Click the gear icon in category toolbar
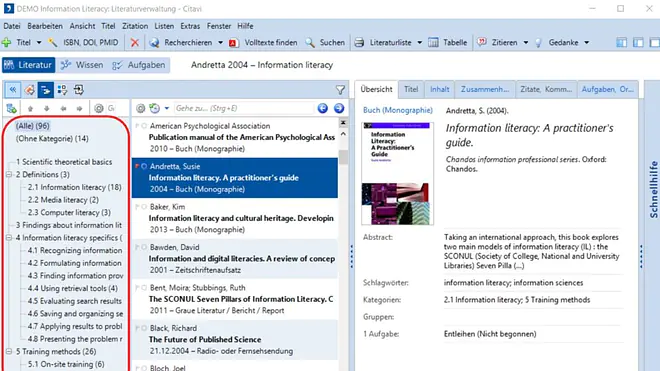Viewport: 660px width, 371px height. click(x=98, y=109)
